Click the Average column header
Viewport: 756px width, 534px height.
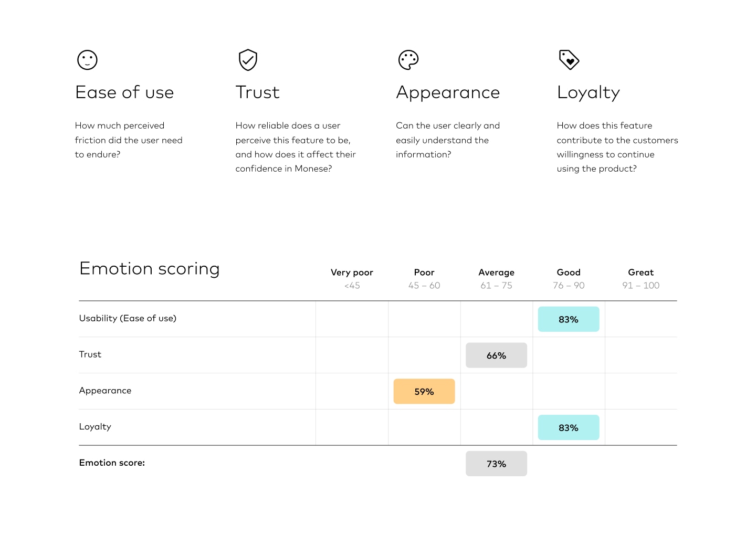coord(496,273)
